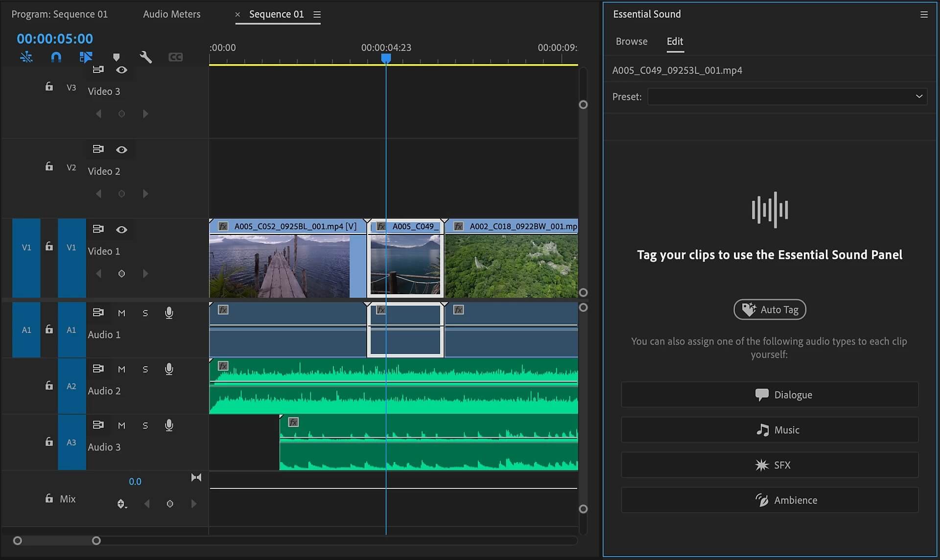Click the Auto Tag button
Screen dimensions: 940x560
pyautogui.click(x=770, y=309)
